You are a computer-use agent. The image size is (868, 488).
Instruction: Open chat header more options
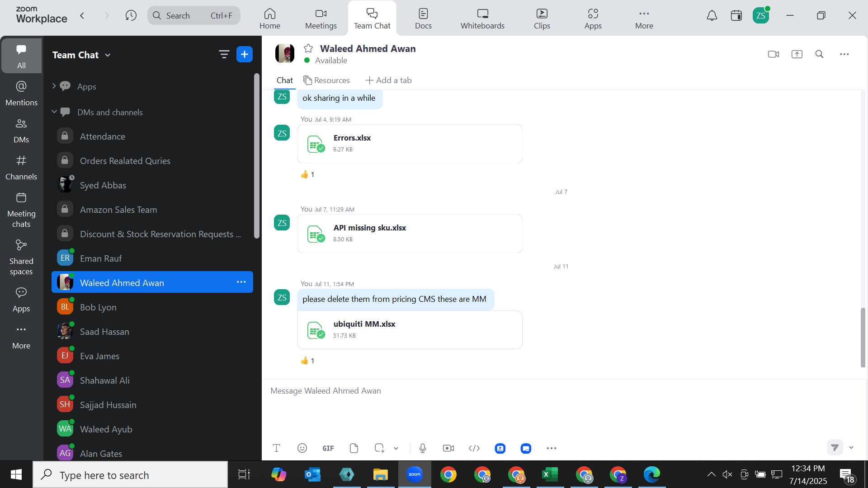click(844, 54)
